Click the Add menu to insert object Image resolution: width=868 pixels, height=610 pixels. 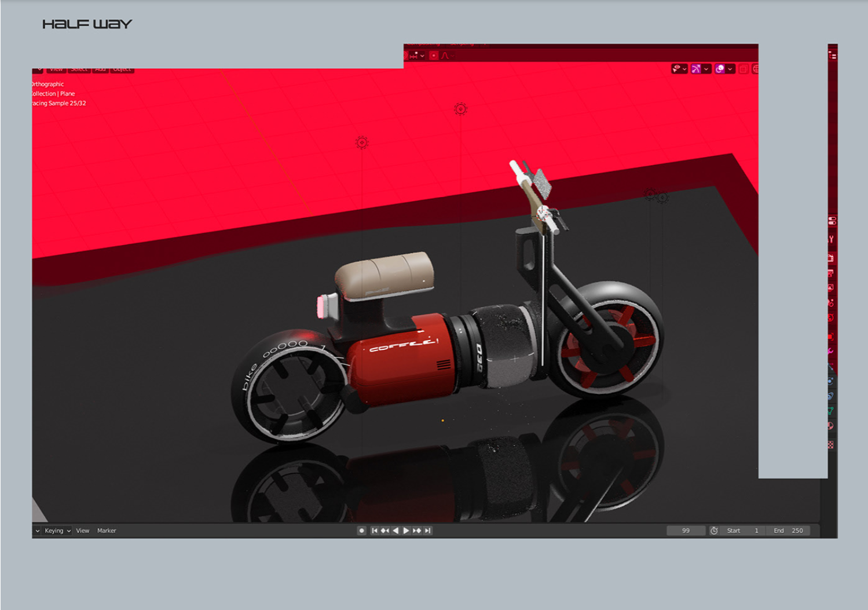click(x=100, y=69)
